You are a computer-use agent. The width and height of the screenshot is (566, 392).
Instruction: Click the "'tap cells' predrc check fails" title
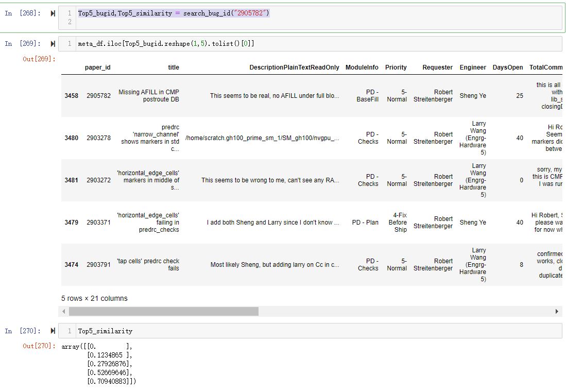148,265
